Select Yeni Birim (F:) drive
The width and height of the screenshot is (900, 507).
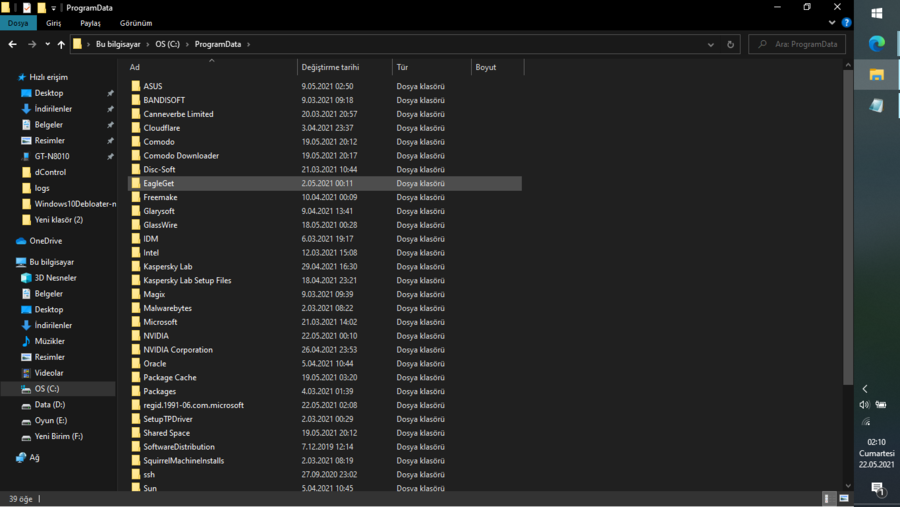coord(52,436)
